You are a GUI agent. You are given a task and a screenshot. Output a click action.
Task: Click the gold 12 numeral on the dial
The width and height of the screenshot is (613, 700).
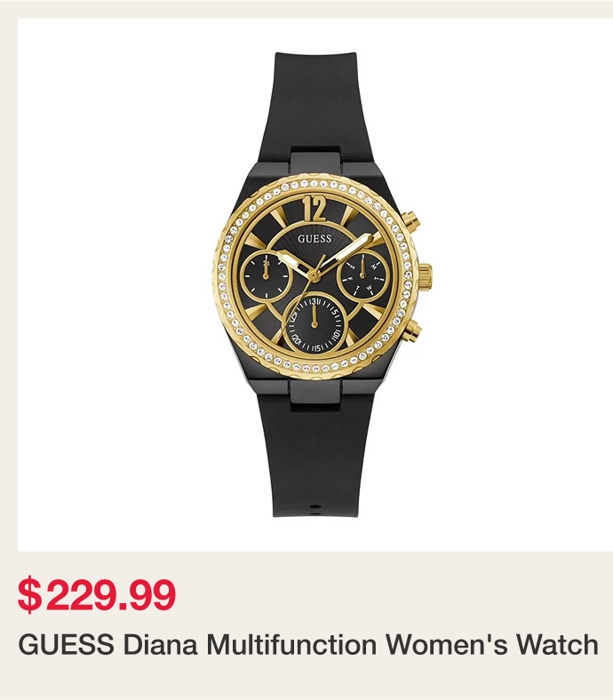coord(314,209)
